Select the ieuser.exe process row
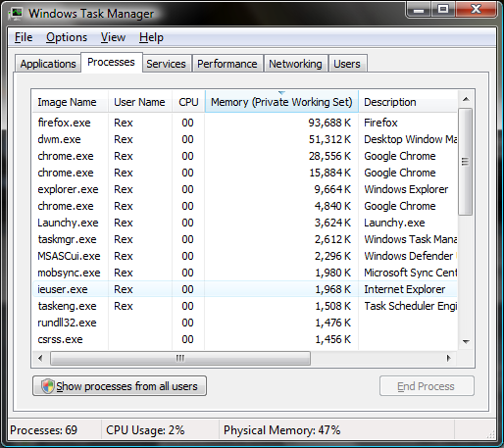Screen dimensions: 504x448 244,289
